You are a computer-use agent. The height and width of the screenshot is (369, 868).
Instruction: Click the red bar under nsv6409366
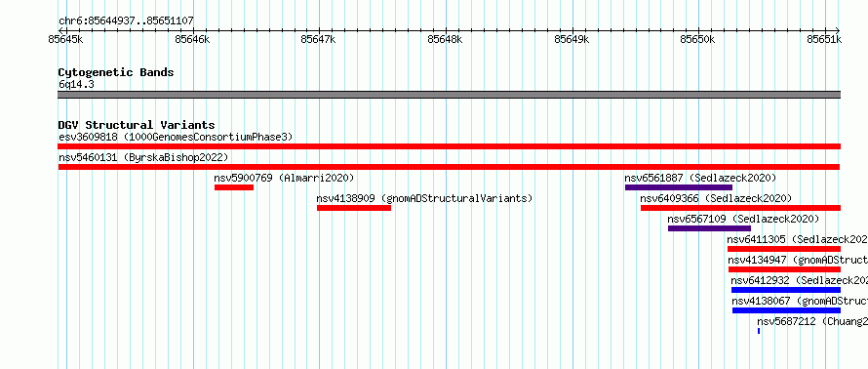(740, 208)
